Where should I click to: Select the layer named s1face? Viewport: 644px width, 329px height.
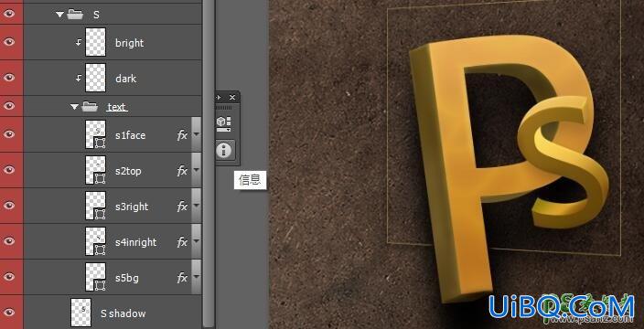coord(130,135)
